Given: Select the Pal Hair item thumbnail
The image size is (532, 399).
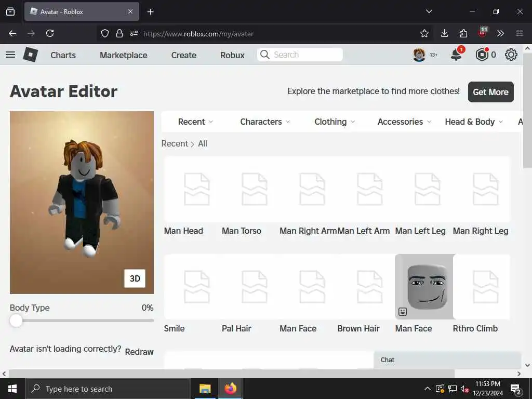Looking at the screenshot, I should pos(251,287).
